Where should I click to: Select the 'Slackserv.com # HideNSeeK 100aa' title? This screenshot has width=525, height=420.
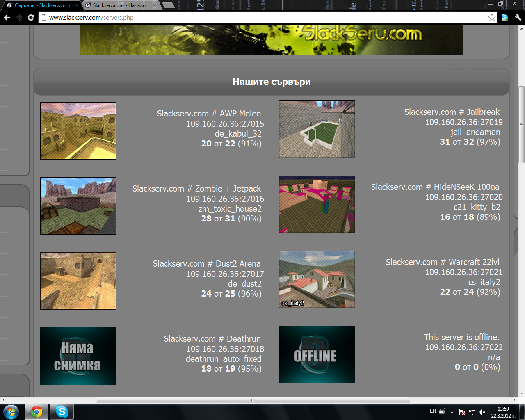click(435, 187)
